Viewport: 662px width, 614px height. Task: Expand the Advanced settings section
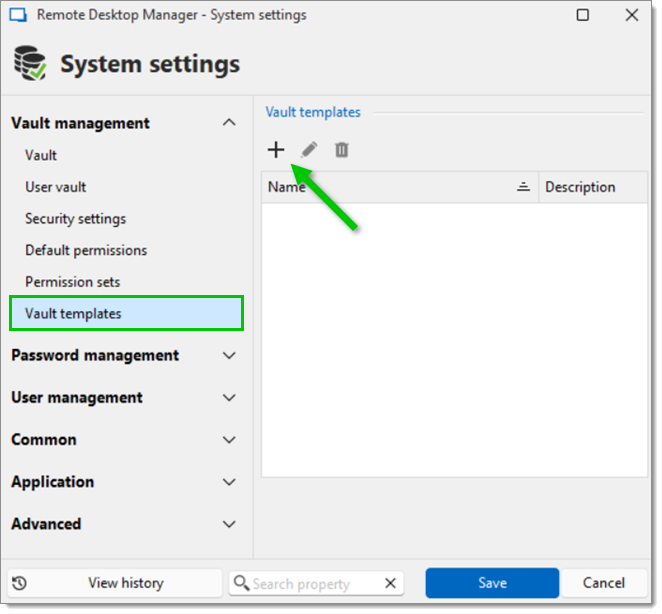(x=229, y=524)
